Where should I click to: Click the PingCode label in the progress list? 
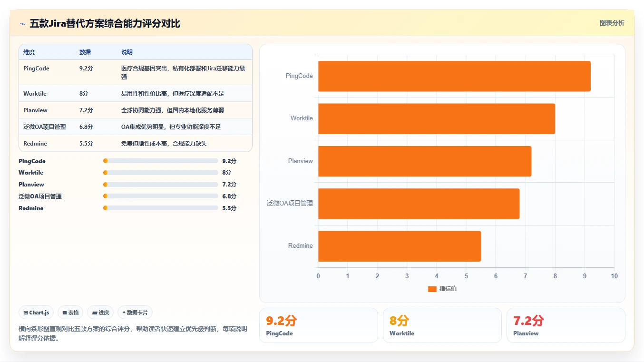[32, 161]
